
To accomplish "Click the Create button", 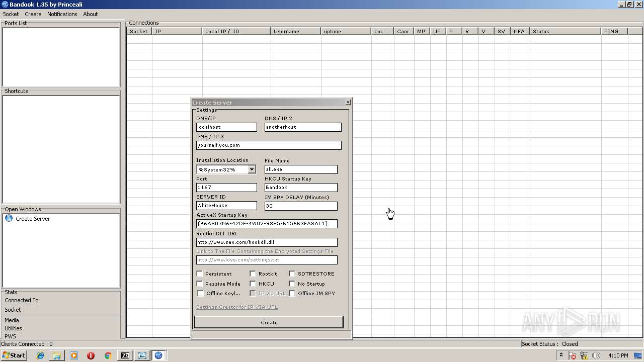I will pyautogui.click(x=269, y=322).
